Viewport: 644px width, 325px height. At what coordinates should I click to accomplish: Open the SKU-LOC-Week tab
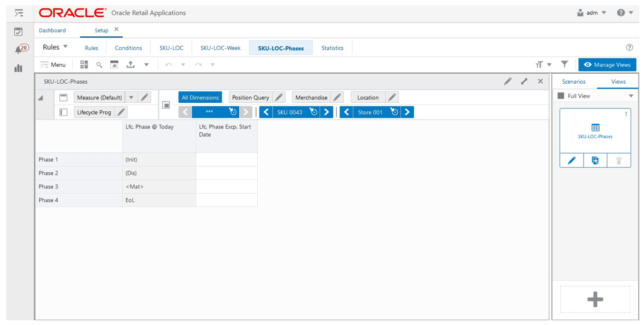tap(219, 48)
